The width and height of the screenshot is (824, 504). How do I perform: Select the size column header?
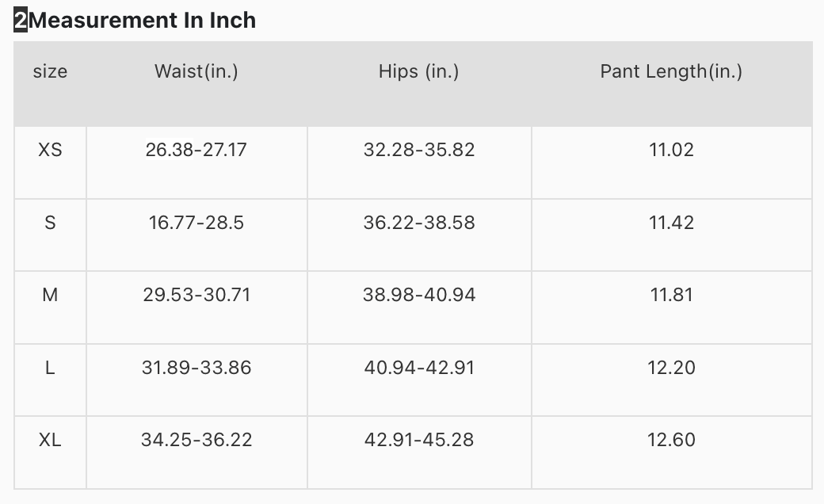[50, 71]
